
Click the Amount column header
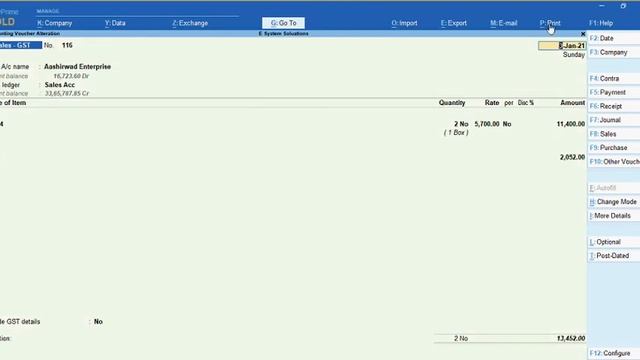(x=572, y=103)
